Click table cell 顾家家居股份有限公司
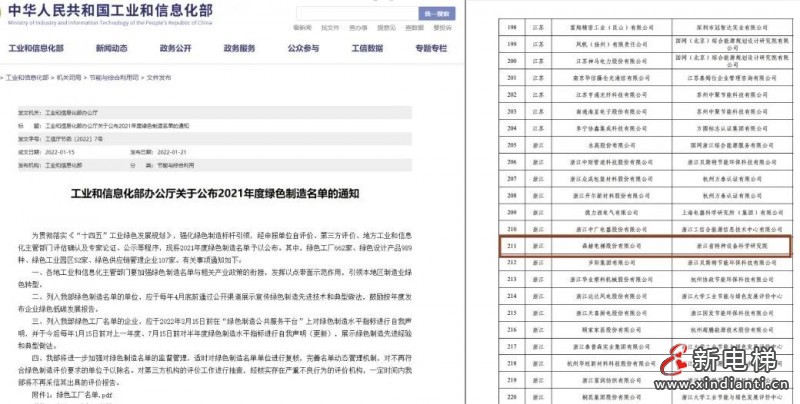Viewport: 800px width, 404px height. tap(611, 330)
